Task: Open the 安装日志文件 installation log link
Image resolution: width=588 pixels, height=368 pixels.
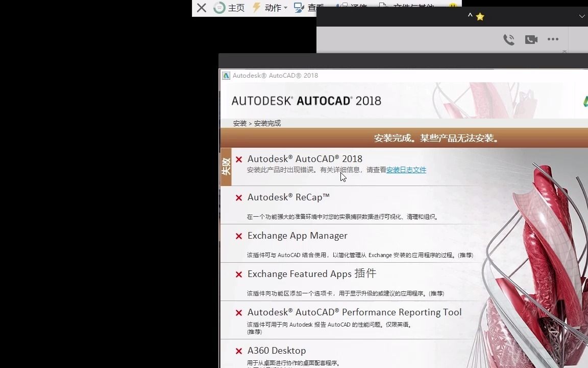Action: [x=406, y=170]
